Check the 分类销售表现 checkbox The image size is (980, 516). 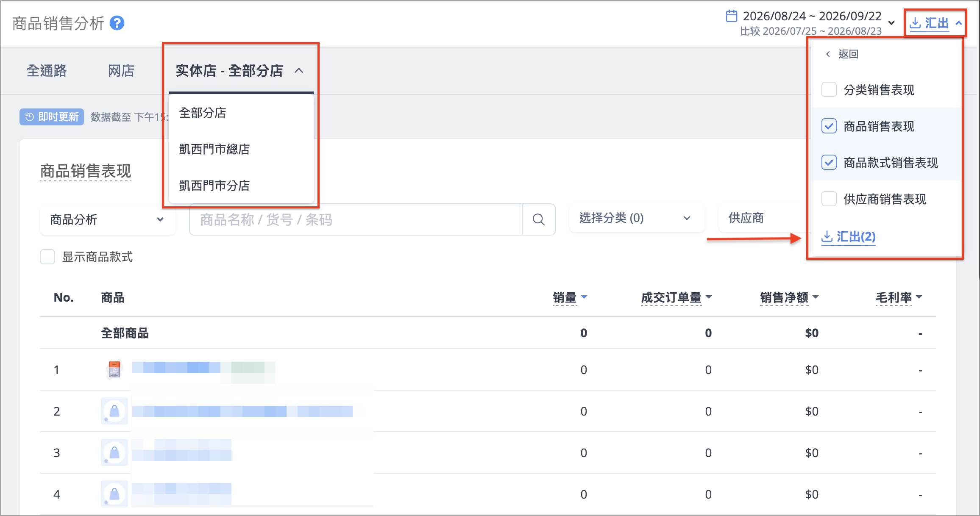[829, 90]
